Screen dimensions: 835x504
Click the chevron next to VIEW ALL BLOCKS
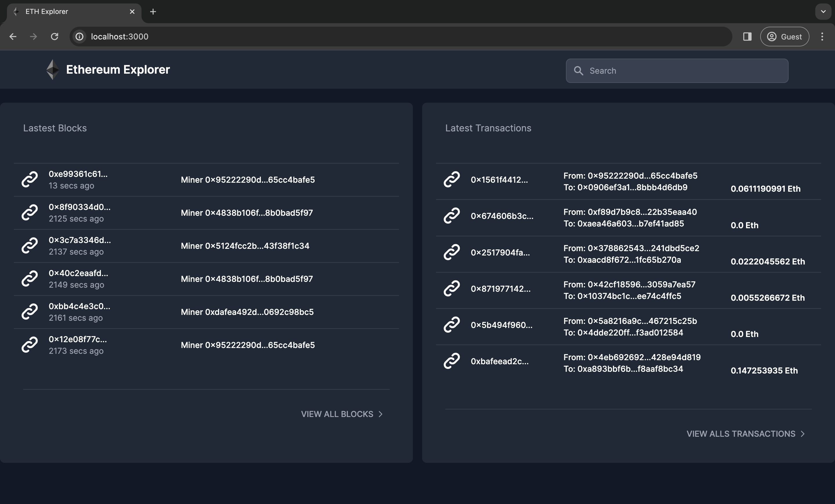(380, 414)
